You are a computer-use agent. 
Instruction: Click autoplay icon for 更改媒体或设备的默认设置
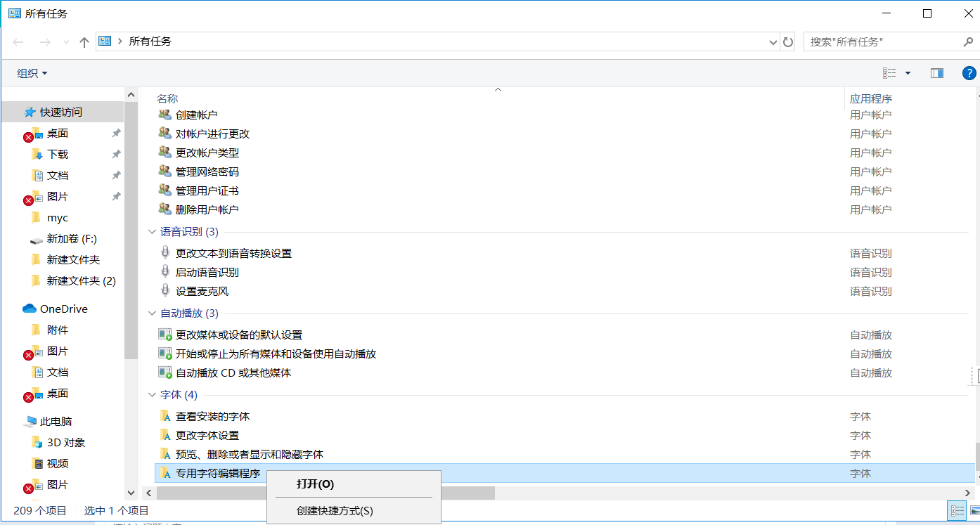165,335
